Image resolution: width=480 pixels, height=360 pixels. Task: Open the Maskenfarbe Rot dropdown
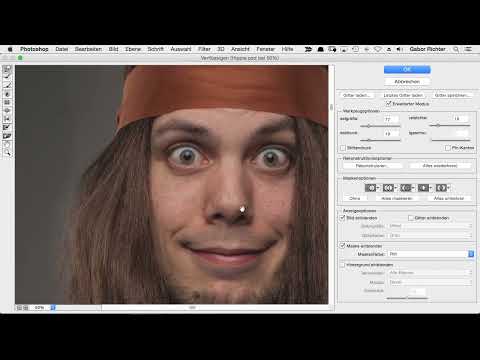431,254
